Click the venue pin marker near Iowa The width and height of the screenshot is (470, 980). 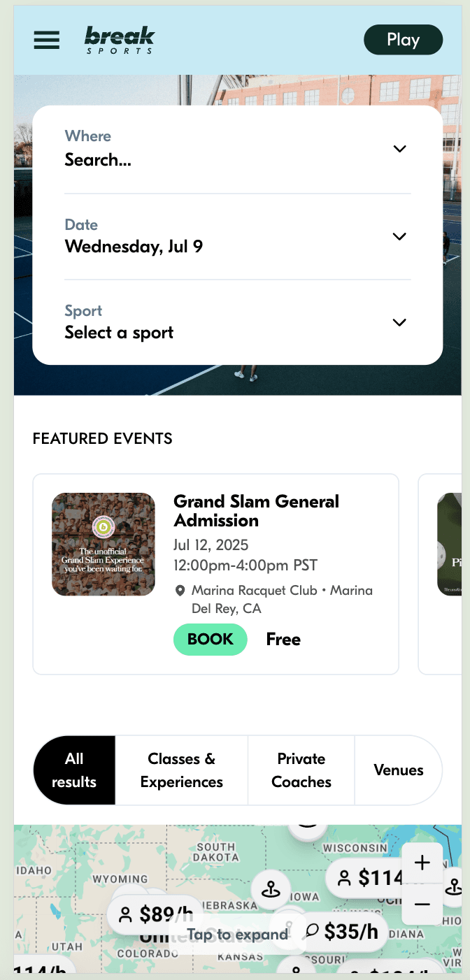click(271, 890)
